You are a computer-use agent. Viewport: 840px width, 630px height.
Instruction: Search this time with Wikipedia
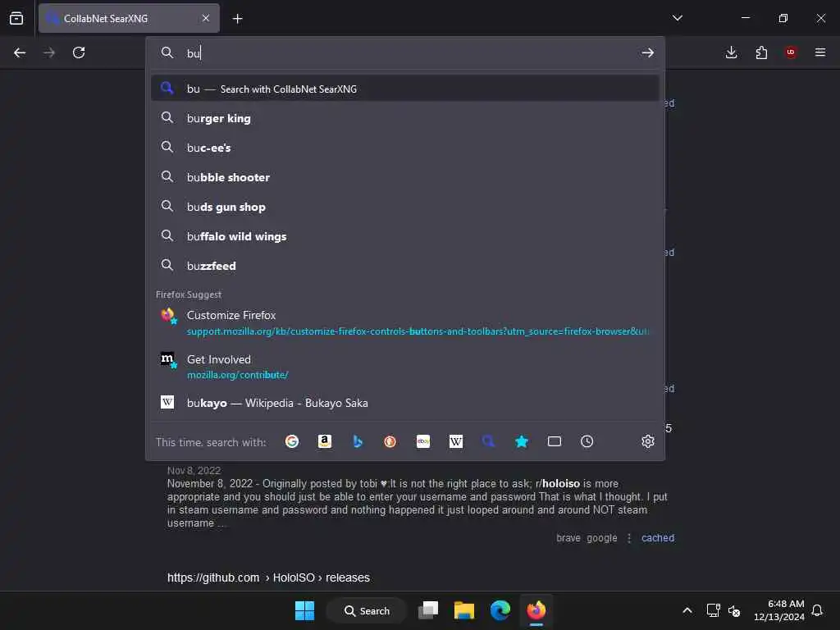(x=456, y=441)
